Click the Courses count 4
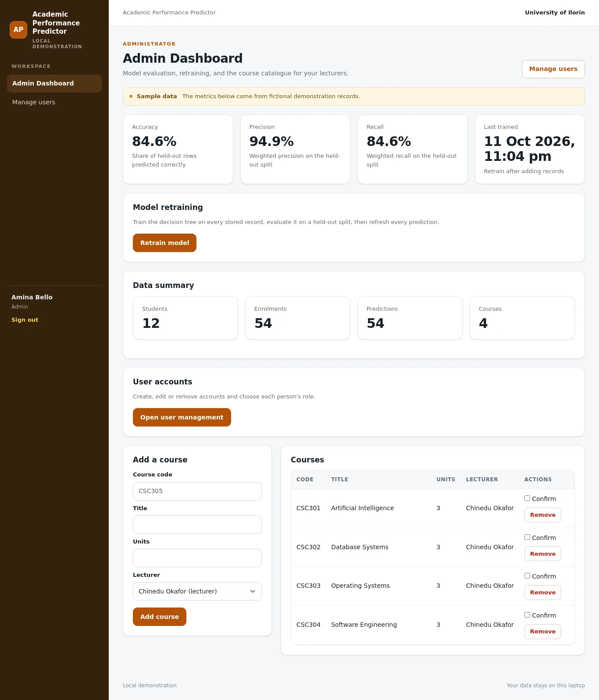 (x=483, y=323)
